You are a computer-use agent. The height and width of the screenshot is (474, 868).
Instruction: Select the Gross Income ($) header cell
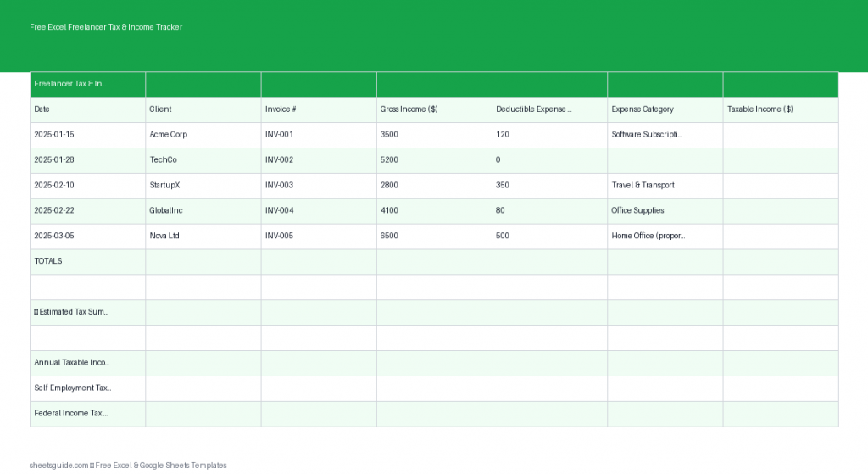(x=433, y=109)
